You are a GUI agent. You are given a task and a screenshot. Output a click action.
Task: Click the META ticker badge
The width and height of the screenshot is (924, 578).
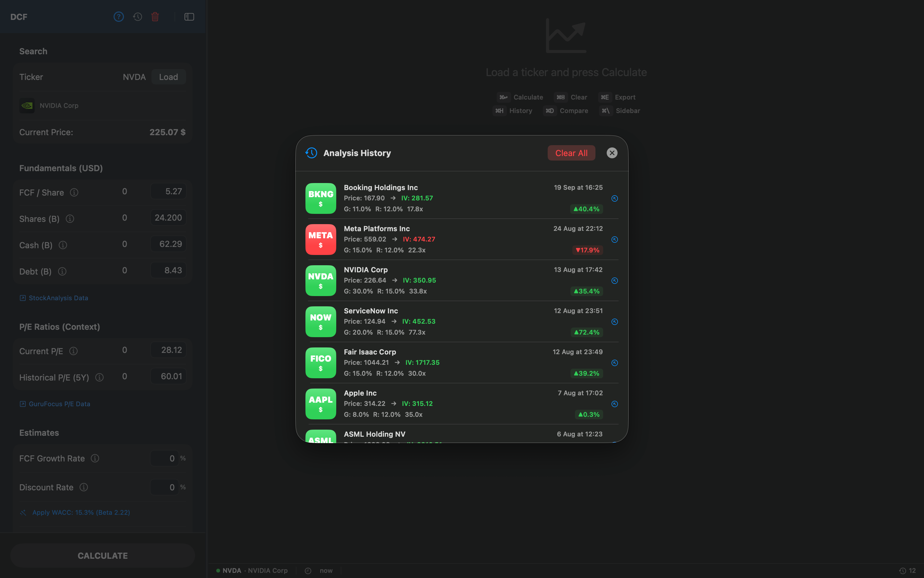321,240
